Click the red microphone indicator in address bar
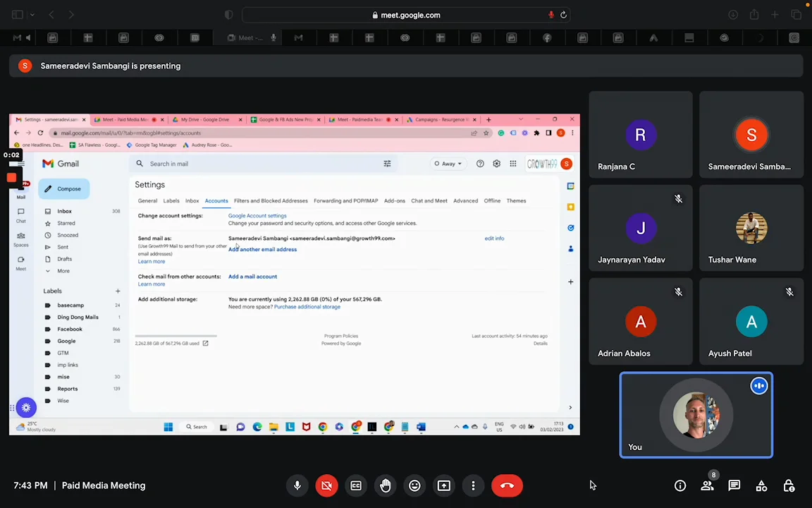Viewport: 812px width, 508px height. click(x=551, y=15)
